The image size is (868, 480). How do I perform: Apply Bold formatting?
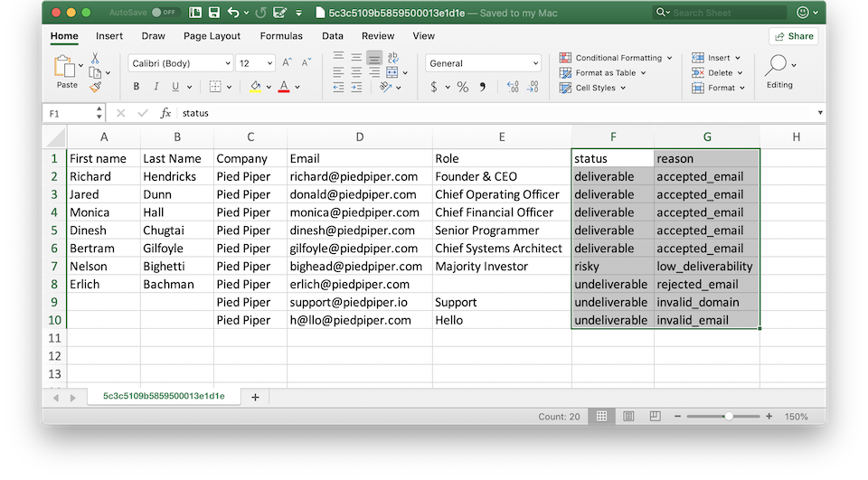[x=137, y=87]
